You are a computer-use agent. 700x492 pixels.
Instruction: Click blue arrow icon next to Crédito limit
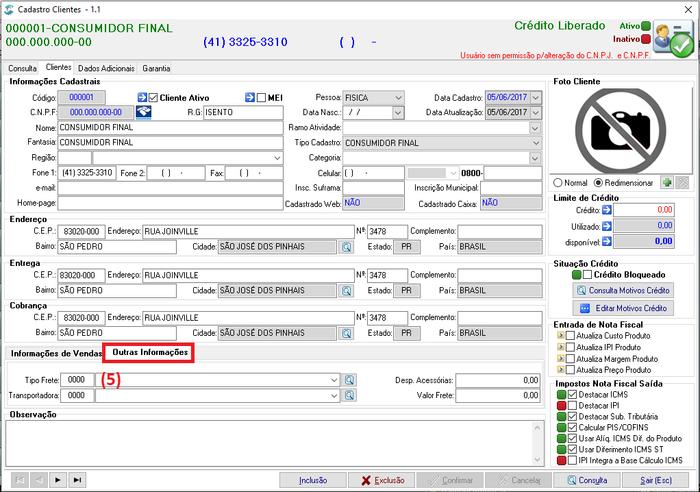pos(606,210)
